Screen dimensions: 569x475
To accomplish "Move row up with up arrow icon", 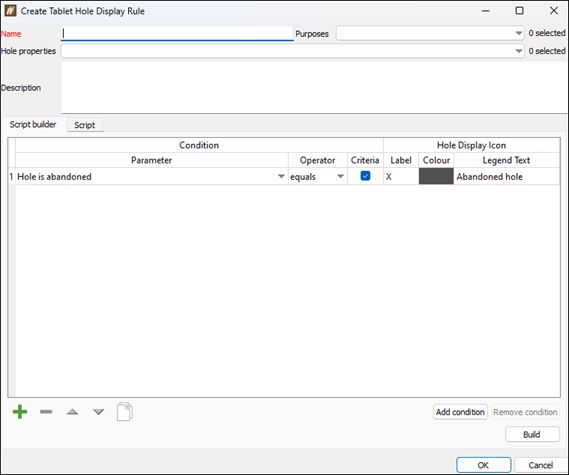I will [x=72, y=412].
